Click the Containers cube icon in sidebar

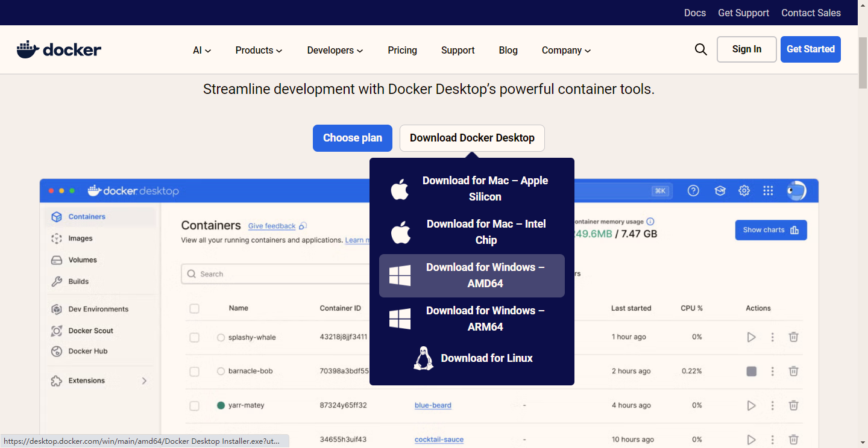coord(57,217)
